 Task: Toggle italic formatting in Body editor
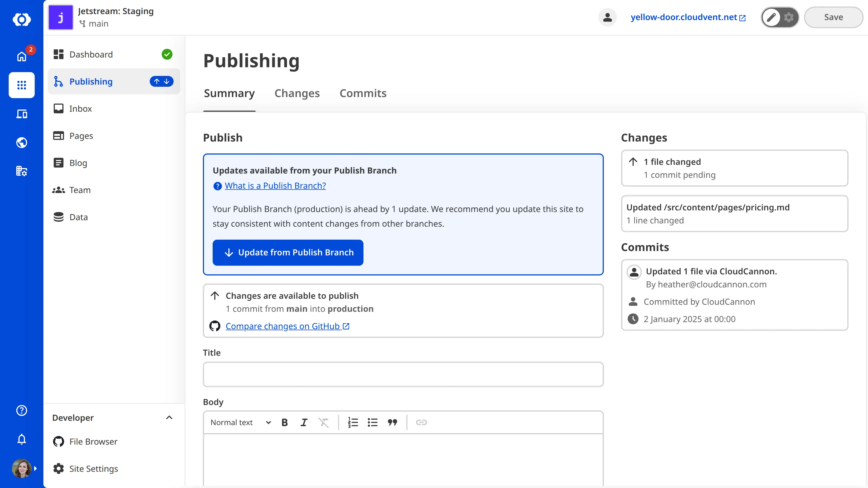[x=304, y=422]
